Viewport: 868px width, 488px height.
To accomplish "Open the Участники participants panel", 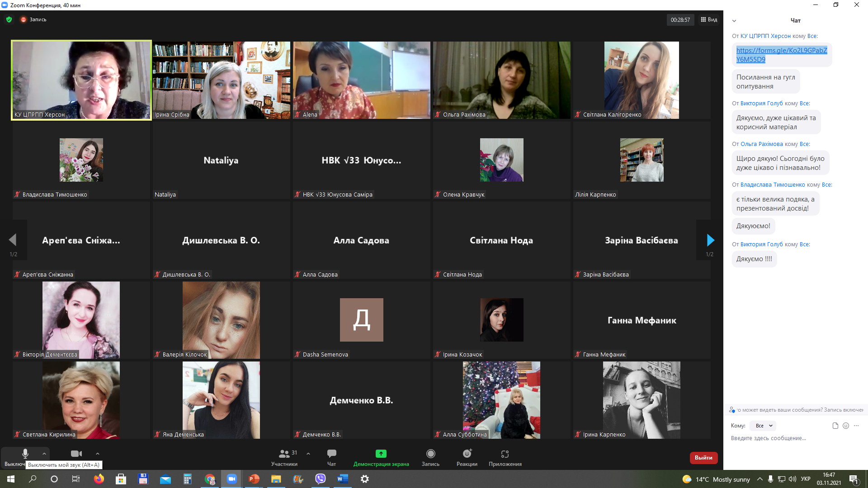I will [x=284, y=457].
